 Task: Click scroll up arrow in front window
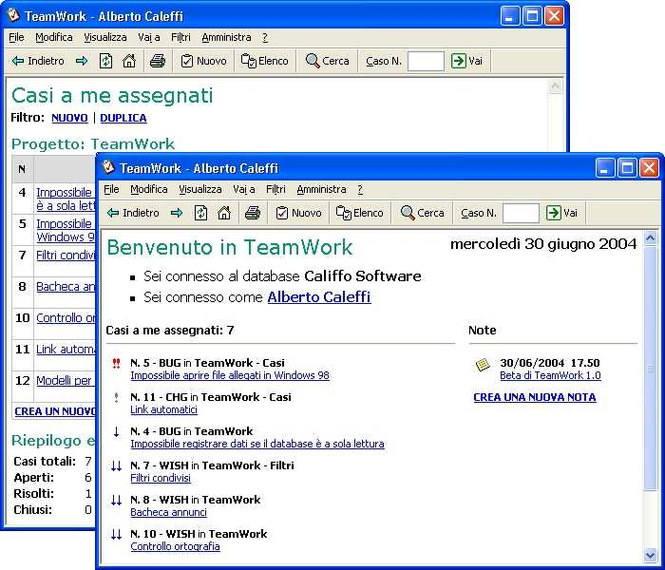pos(650,239)
